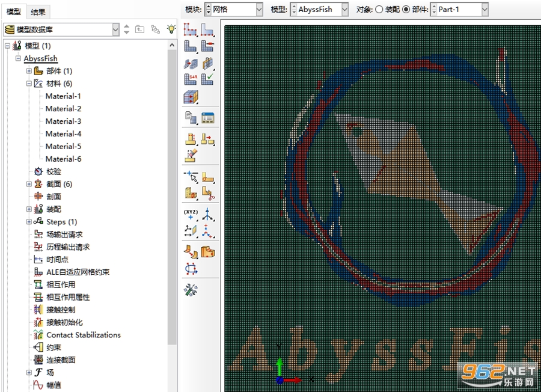Expand the 部件 (1) node

click(x=29, y=71)
